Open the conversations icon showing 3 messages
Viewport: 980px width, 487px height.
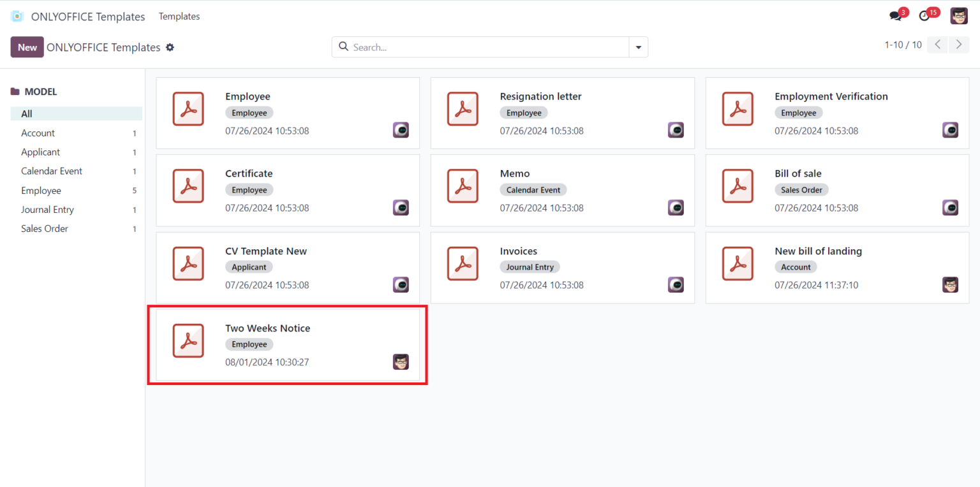click(x=896, y=15)
